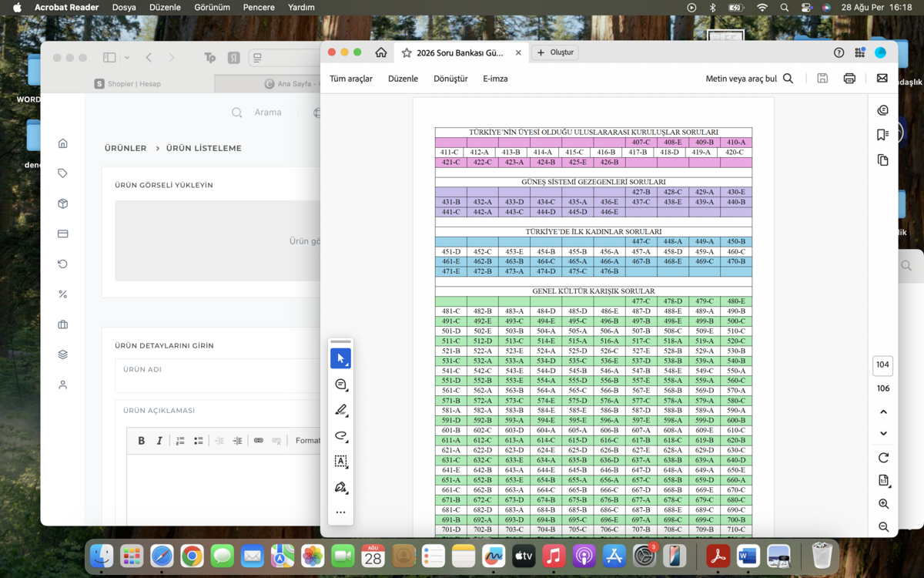Open E-imza tool in Acrobat

[x=495, y=79]
